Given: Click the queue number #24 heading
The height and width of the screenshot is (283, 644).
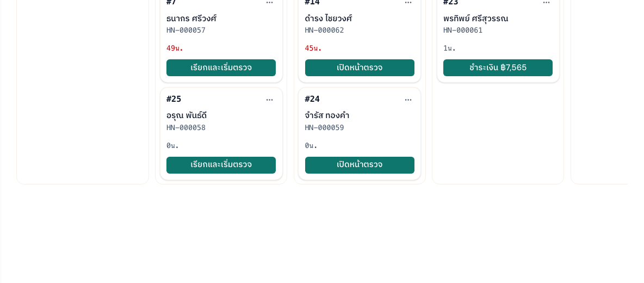Looking at the screenshot, I should tap(312, 99).
